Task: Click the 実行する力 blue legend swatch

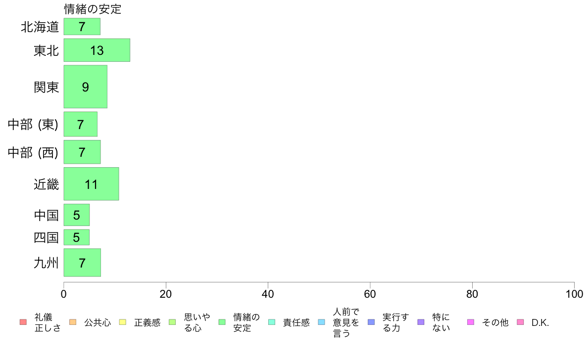Action: click(x=371, y=322)
